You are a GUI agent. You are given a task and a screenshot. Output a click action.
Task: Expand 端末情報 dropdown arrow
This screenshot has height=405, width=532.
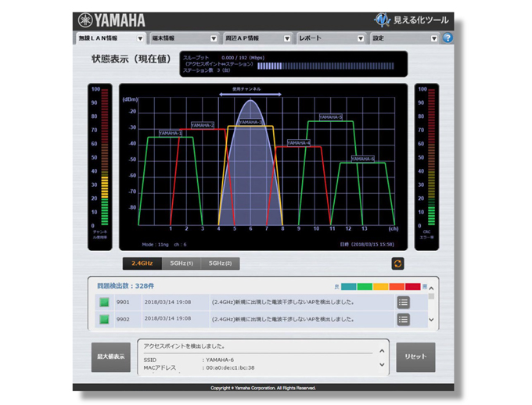click(214, 38)
